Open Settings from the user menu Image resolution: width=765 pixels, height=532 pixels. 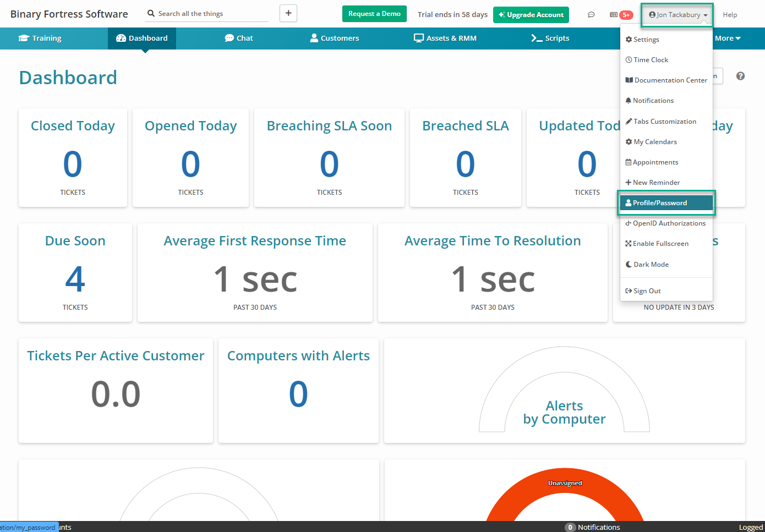[643, 39]
